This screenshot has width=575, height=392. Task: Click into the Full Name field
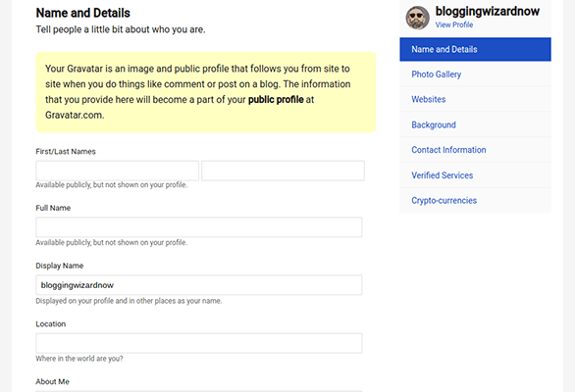click(x=199, y=227)
